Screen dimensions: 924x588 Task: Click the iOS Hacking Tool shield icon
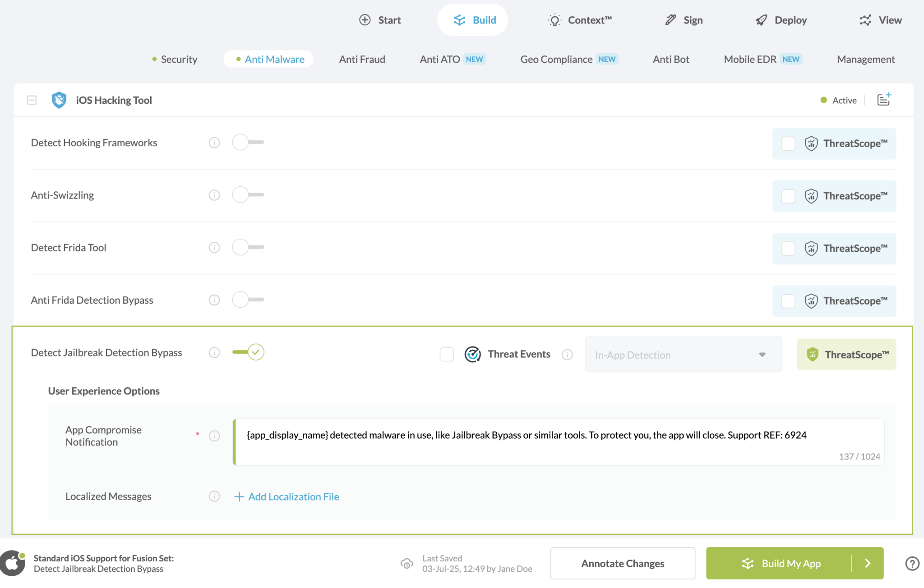[x=59, y=100]
